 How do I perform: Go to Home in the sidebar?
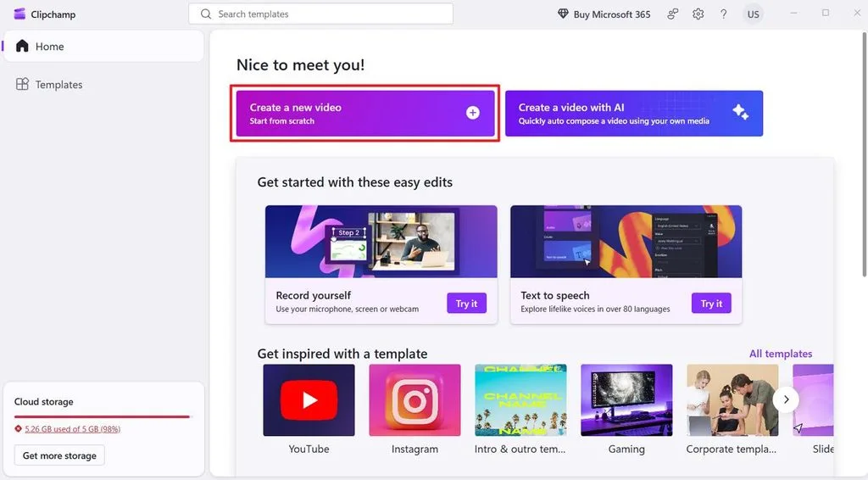103,46
